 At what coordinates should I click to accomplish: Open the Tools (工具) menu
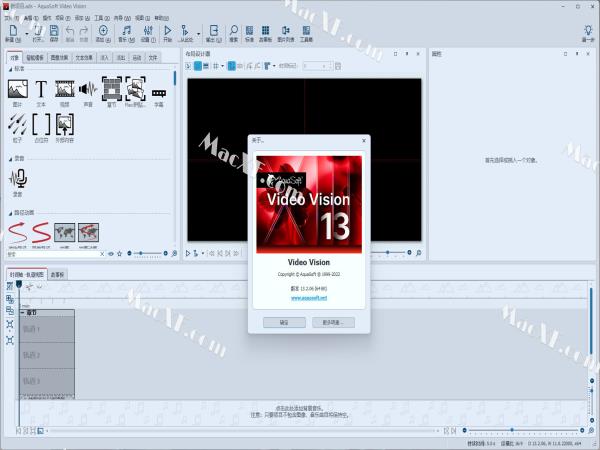click(x=102, y=18)
